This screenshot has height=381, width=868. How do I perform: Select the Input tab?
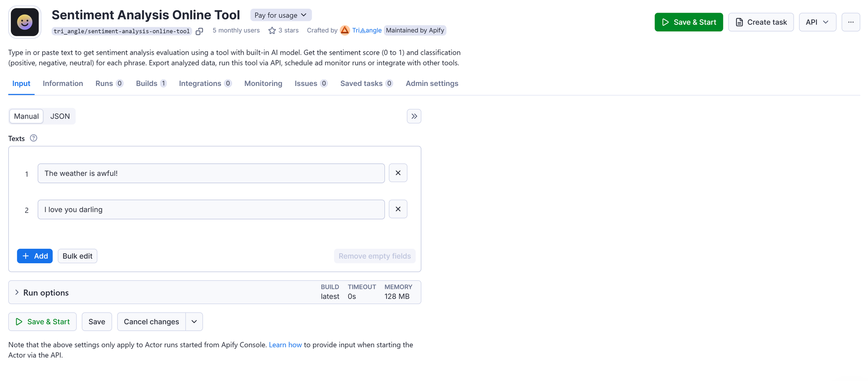click(x=21, y=83)
